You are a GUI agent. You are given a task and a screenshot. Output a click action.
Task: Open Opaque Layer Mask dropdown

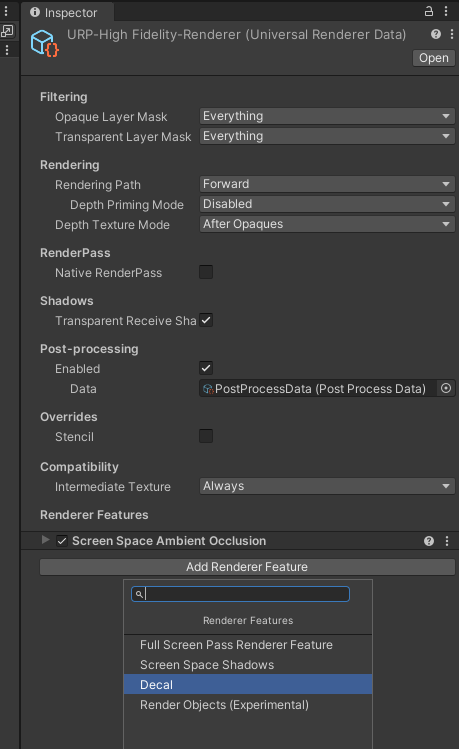(x=327, y=116)
